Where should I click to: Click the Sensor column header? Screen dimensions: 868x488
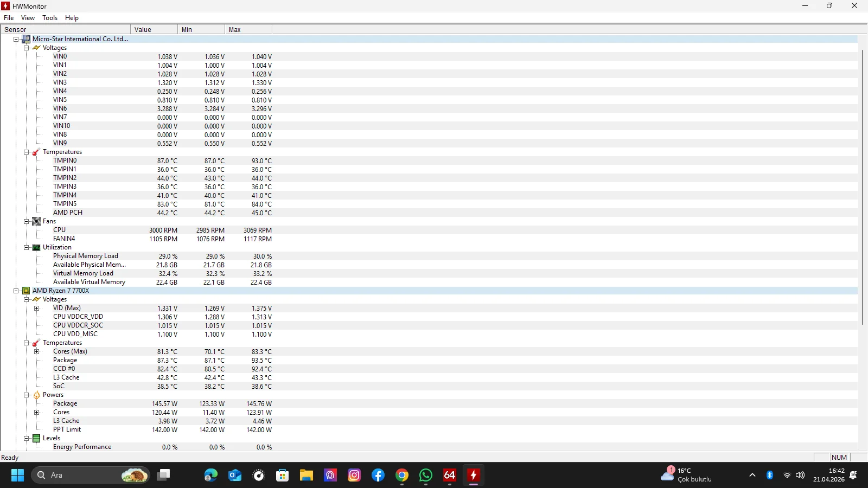coord(66,29)
